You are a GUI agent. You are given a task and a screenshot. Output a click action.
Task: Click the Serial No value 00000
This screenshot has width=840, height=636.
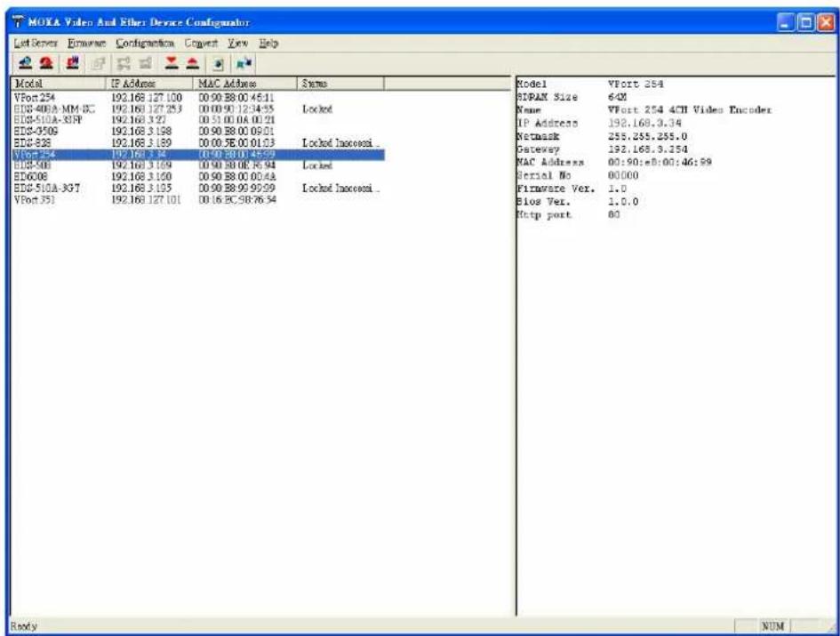click(623, 175)
